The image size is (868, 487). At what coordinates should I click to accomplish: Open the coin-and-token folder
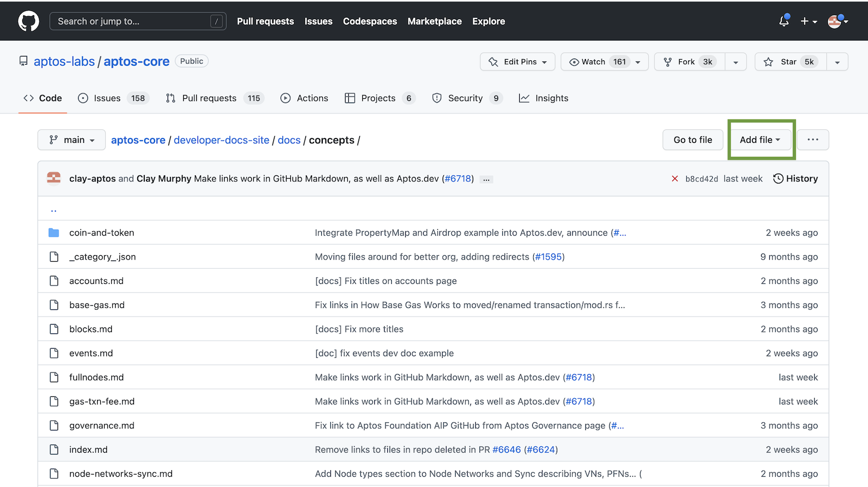coord(101,232)
